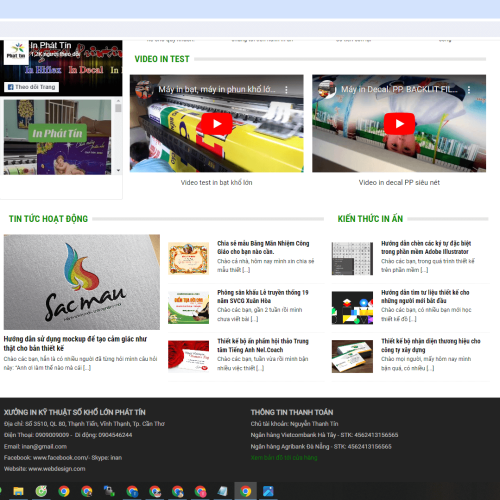Click channel avatar on 'Máy in bạt' video
This screenshot has height=500, width=500.
144,89
